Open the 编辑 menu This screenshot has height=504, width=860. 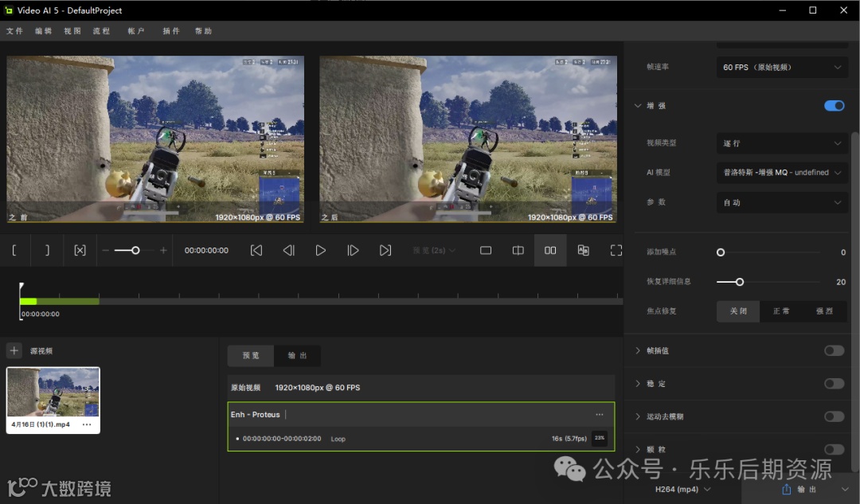click(x=43, y=31)
